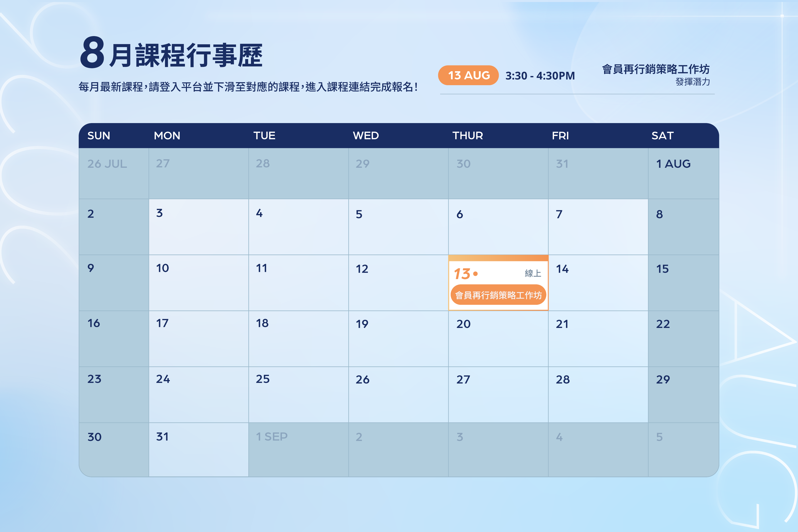Click the greyed July date 28
798x532 pixels.
(263, 163)
